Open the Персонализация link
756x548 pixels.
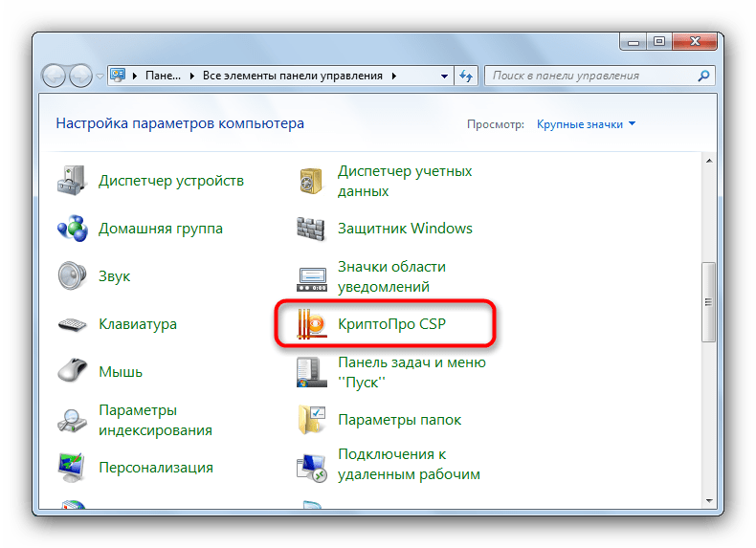tap(156, 468)
